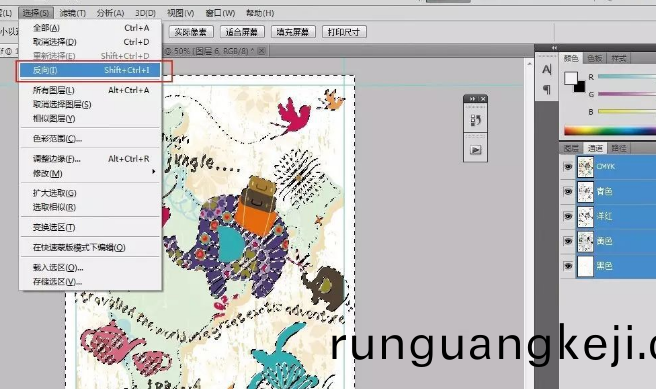Screen dimensions: 656x389
Task: Adjust the R color slider
Action: pos(627,77)
